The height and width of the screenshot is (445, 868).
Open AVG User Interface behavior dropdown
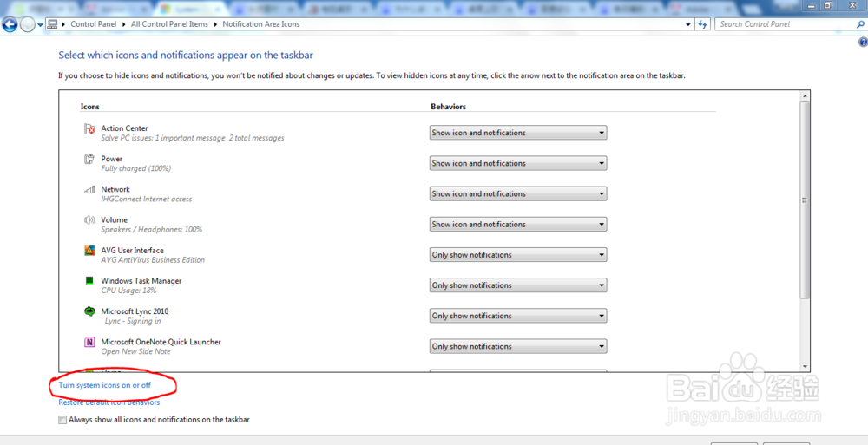coord(517,255)
